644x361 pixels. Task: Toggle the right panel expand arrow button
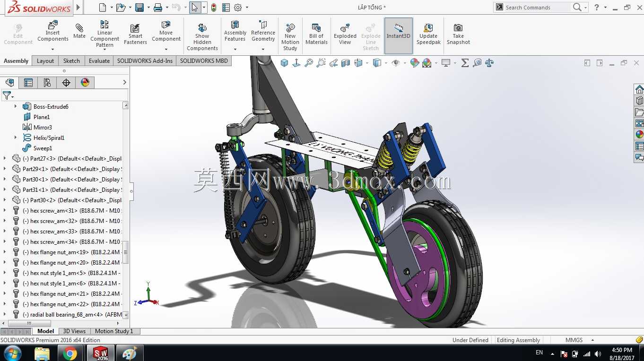(600, 63)
